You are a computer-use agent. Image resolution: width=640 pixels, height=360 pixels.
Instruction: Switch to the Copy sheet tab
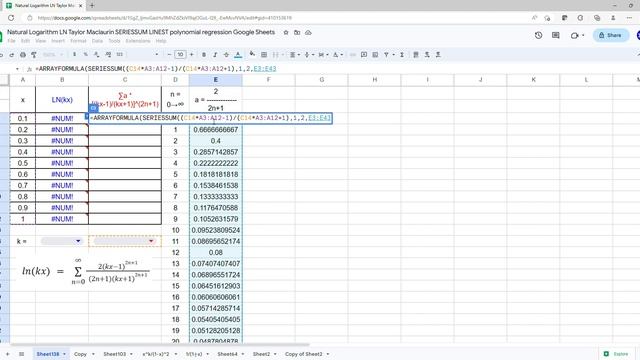(x=80, y=354)
